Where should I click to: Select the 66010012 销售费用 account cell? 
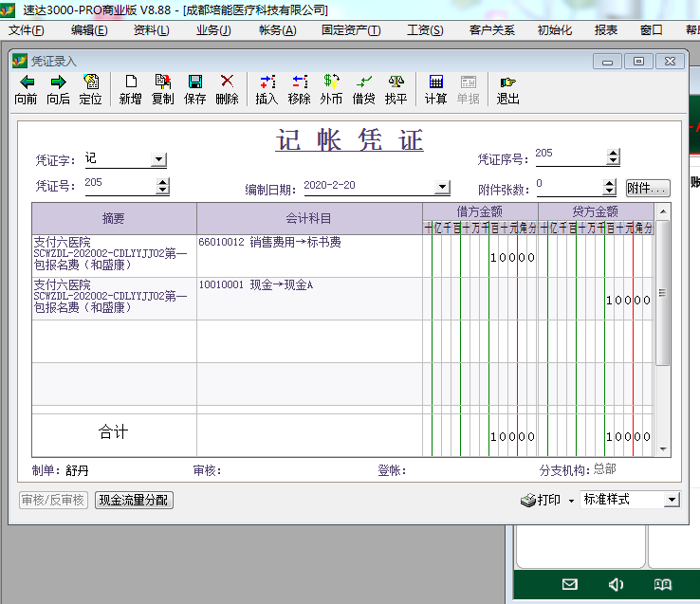click(308, 254)
